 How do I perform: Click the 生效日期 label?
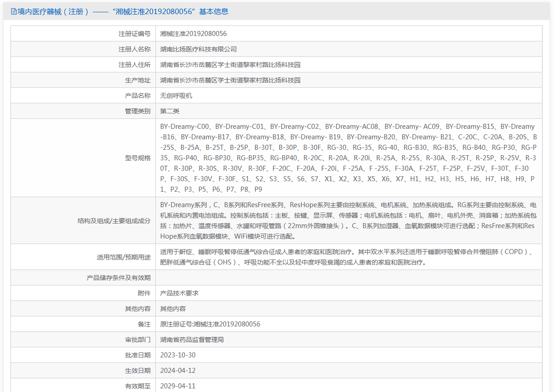pos(138,371)
